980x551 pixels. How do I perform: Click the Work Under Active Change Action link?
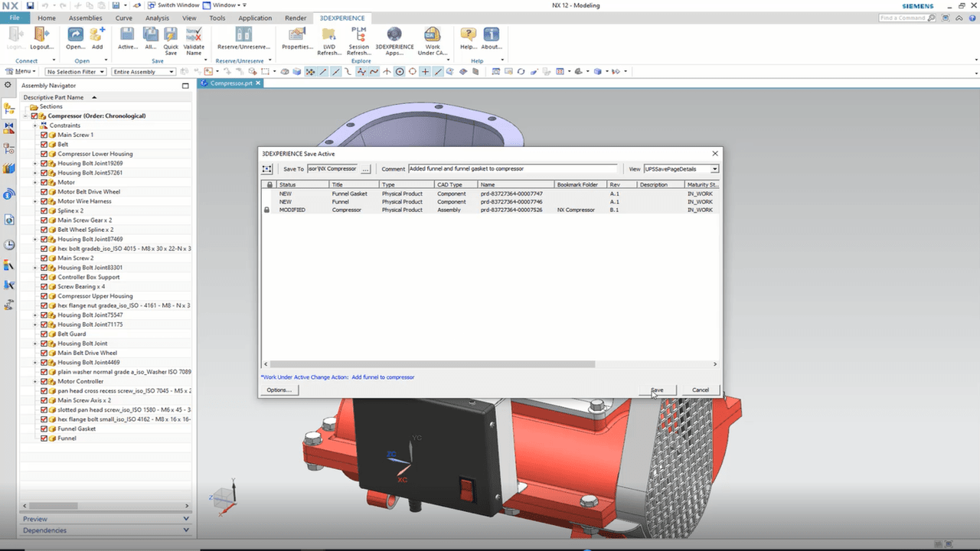click(x=338, y=377)
